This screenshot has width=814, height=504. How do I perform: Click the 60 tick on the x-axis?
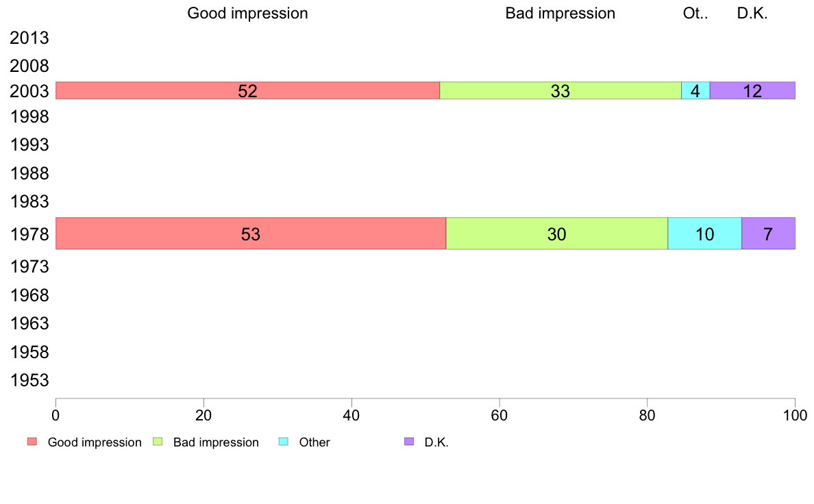[500, 415]
